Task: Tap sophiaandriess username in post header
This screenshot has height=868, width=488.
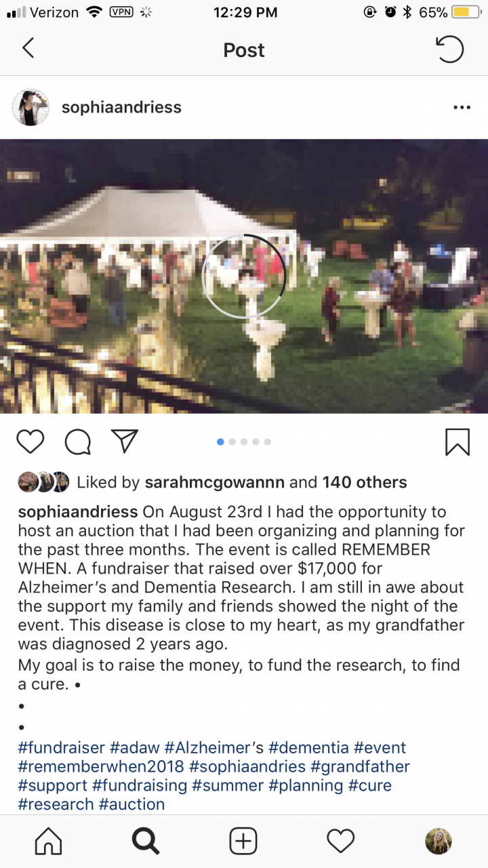Action: tap(121, 107)
